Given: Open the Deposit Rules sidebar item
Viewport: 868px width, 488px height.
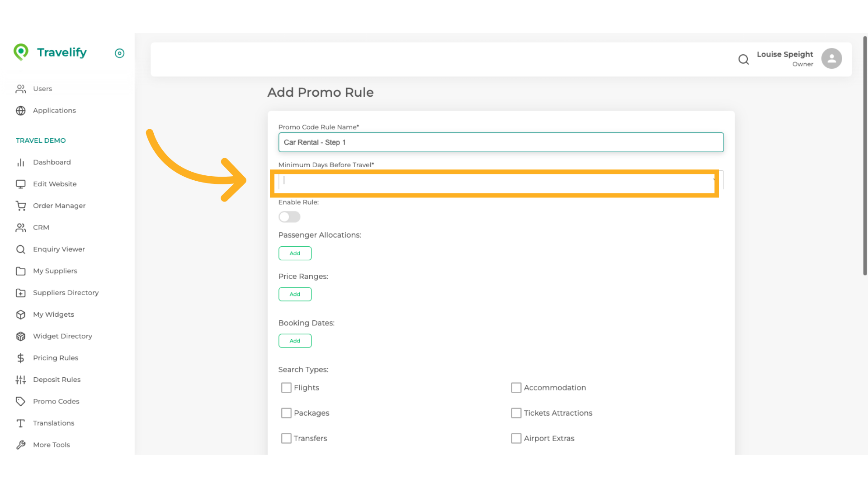Looking at the screenshot, I should coord(57,380).
